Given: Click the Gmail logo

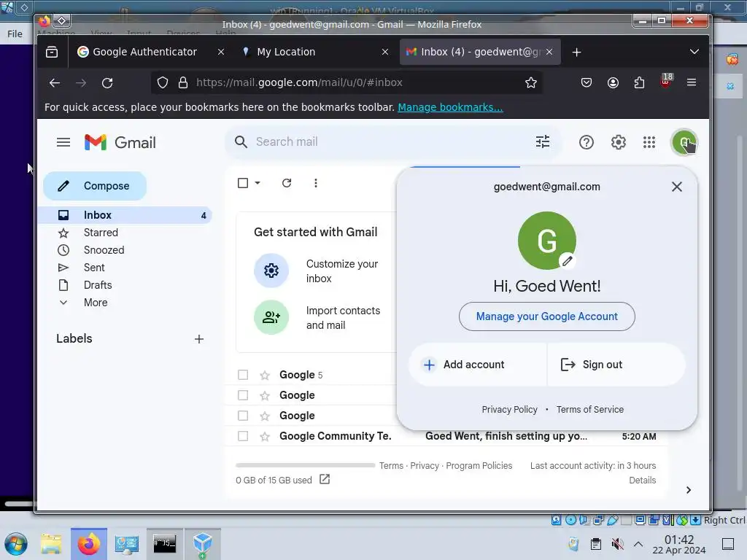Looking at the screenshot, I should pos(120,142).
